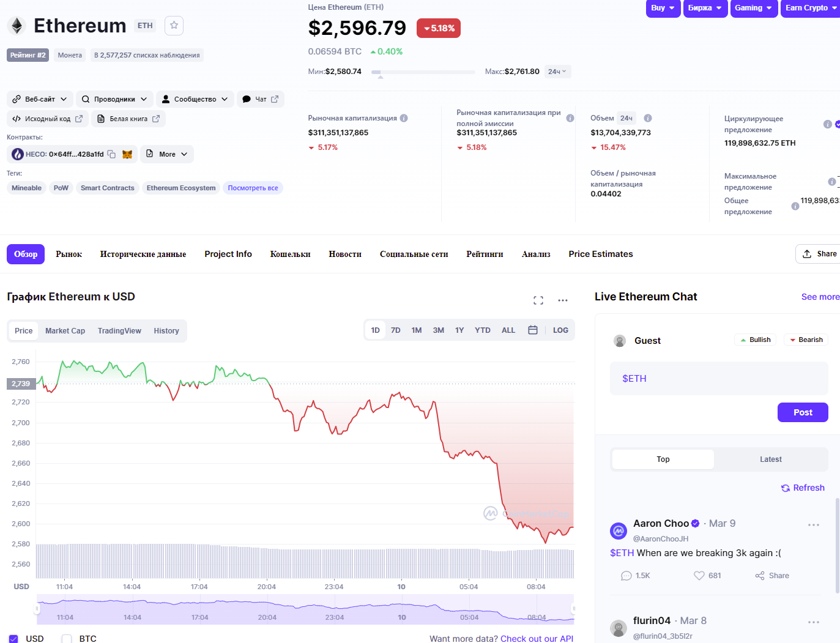The image size is (840, 643).
Task: Switch to the Market Cap chart tab
Action: (65, 331)
